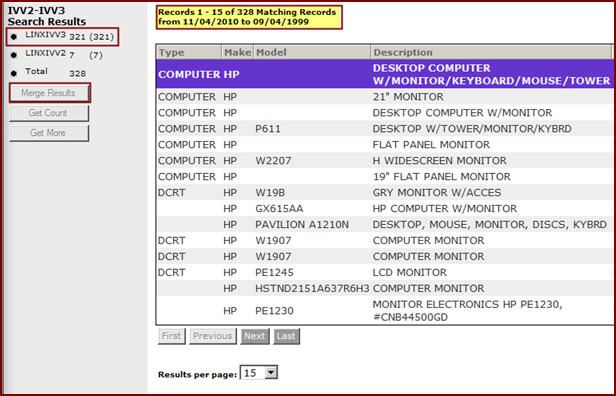Click the Description column header

pos(491,52)
